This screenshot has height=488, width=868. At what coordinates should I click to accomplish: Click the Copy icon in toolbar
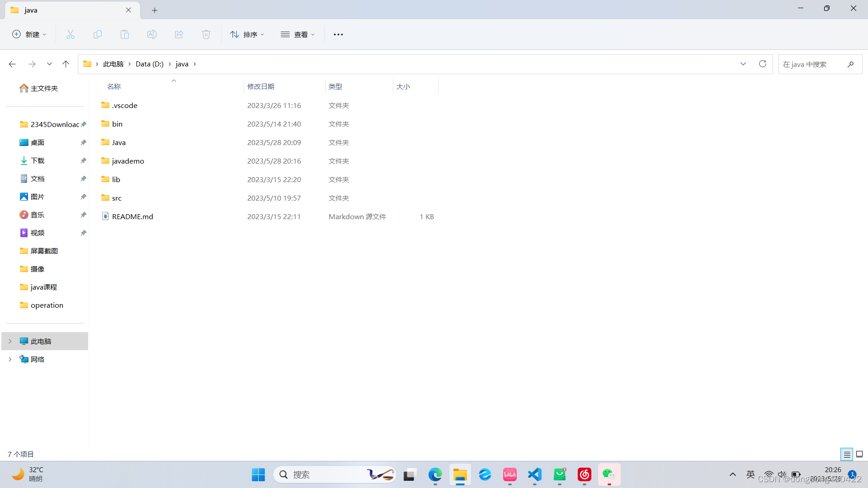[98, 34]
